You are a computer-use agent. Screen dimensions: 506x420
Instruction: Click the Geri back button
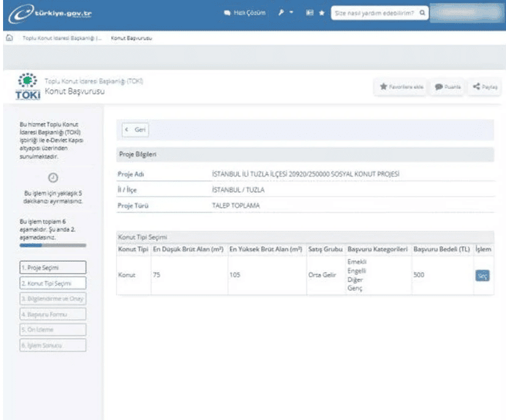pos(136,130)
